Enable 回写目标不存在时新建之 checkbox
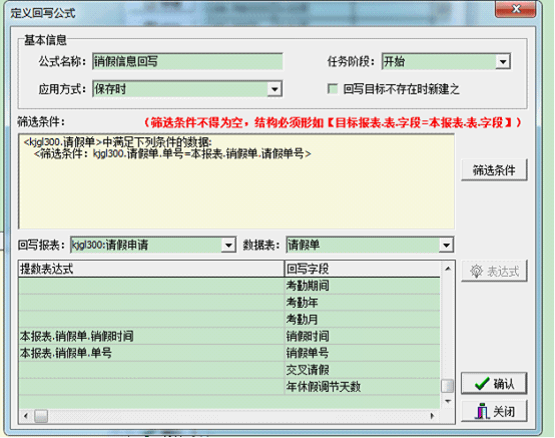555x438 pixels. coord(333,89)
